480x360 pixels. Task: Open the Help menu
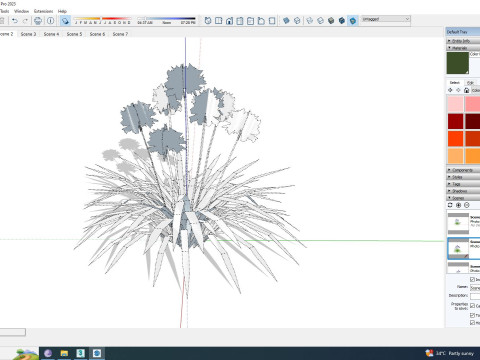coord(62,11)
